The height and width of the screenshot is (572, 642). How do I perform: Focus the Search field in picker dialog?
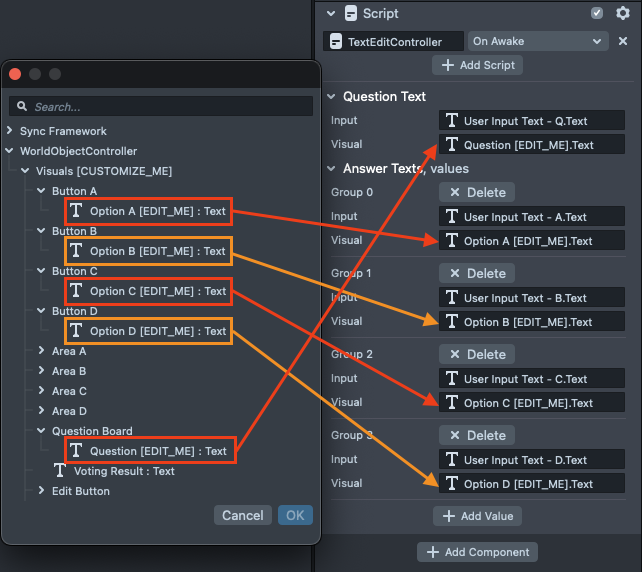[165, 106]
